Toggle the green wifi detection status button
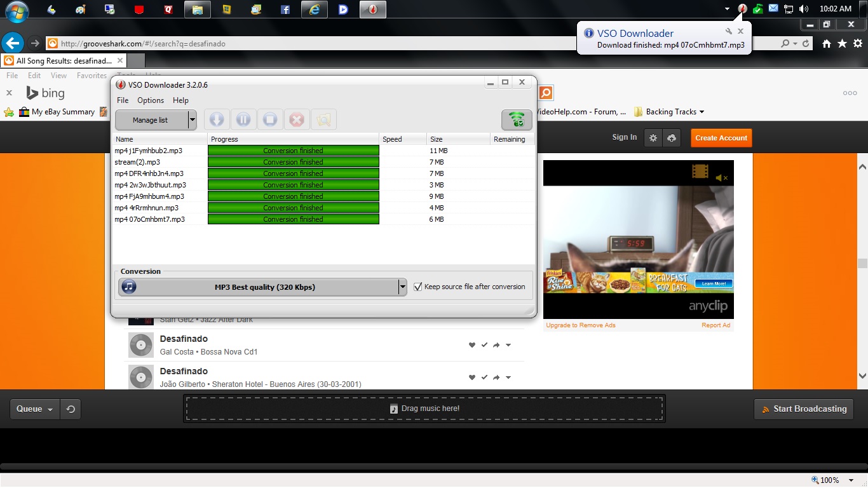 tap(517, 119)
